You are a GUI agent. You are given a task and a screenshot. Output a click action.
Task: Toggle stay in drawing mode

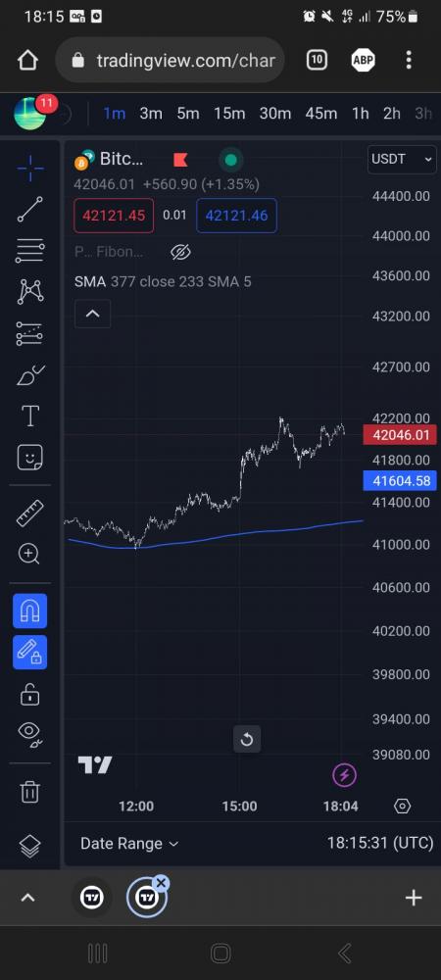30,652
